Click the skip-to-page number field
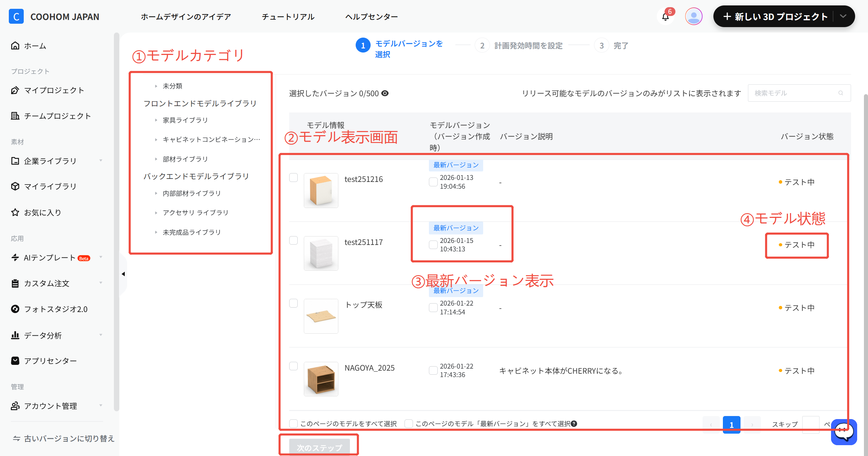 811,424
